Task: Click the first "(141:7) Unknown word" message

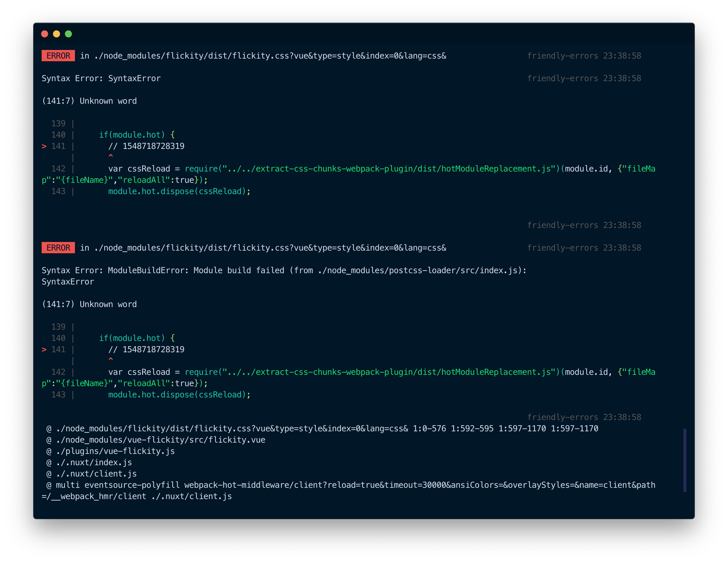Action: point(89,101)
